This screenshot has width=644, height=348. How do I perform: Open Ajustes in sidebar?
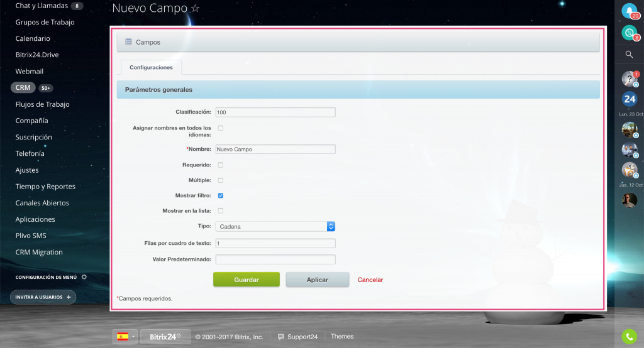27,170
